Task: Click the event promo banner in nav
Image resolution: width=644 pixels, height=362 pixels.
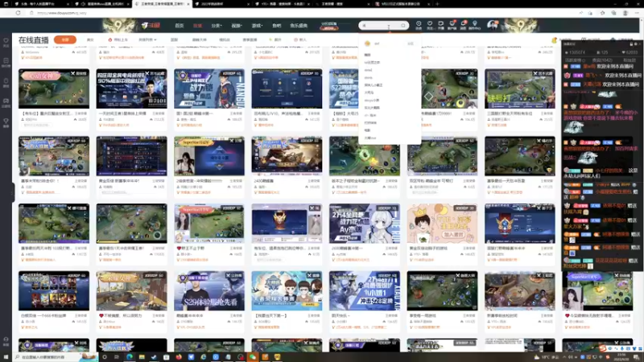Action: click(329, 26)
